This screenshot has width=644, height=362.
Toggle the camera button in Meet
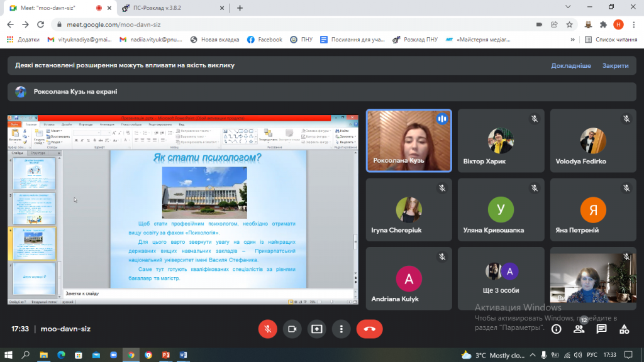pyautogui.click(x=292, y=329)
